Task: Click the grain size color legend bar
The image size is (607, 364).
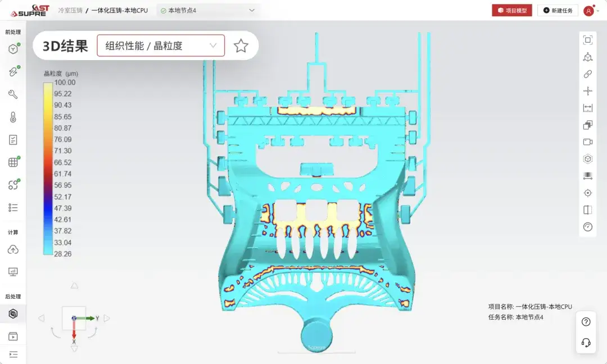Action: [48, 169]
